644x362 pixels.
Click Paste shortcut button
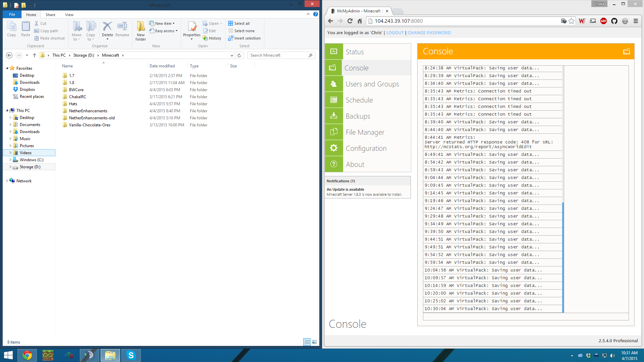click(x=50, y=38)
